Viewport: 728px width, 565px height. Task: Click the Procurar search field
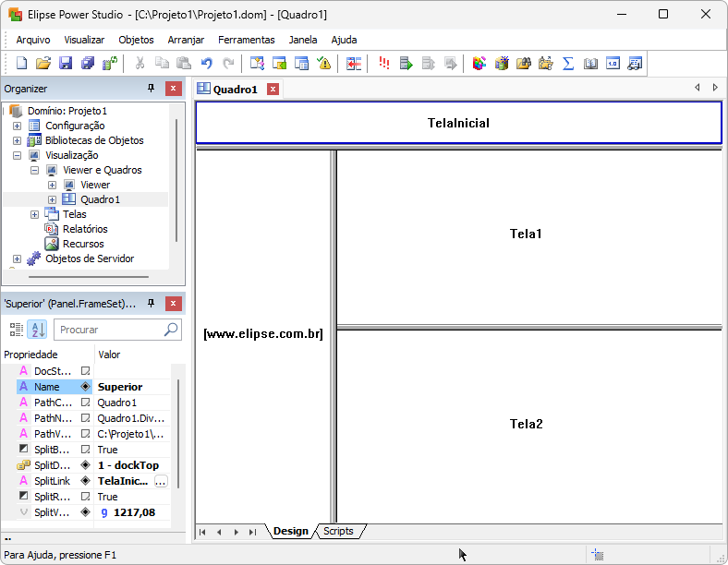pos(106,330)
